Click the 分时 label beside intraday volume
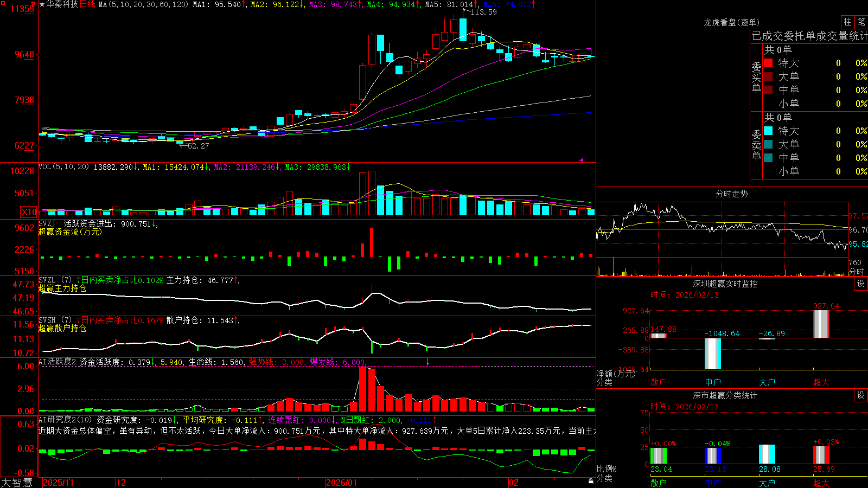 pos(857,272)
